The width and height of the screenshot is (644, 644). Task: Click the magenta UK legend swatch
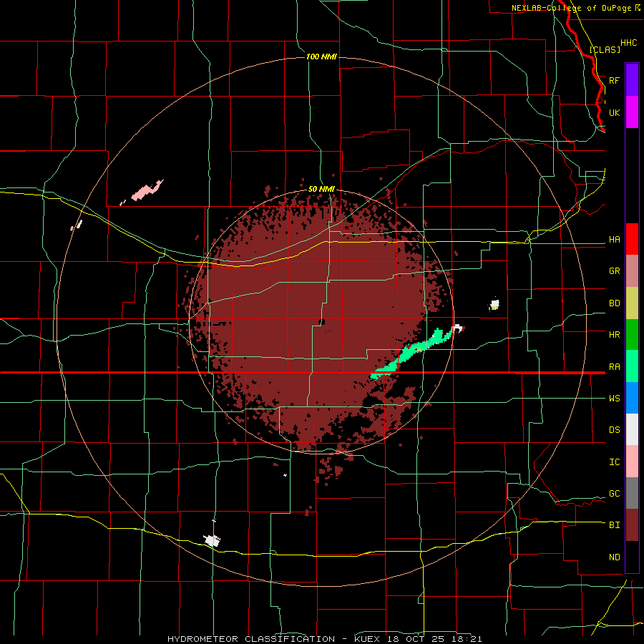tap(632, 112)
